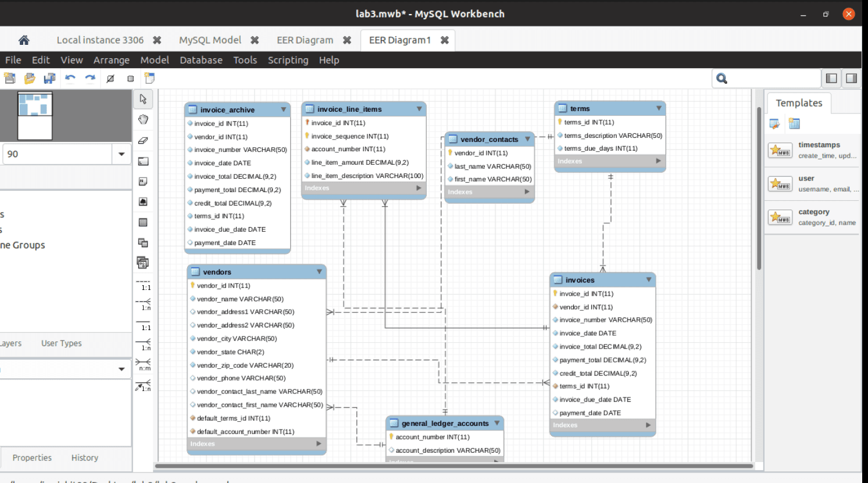868x483 pixels.
Task: Open the Database menu
Action: coord(201,60)
